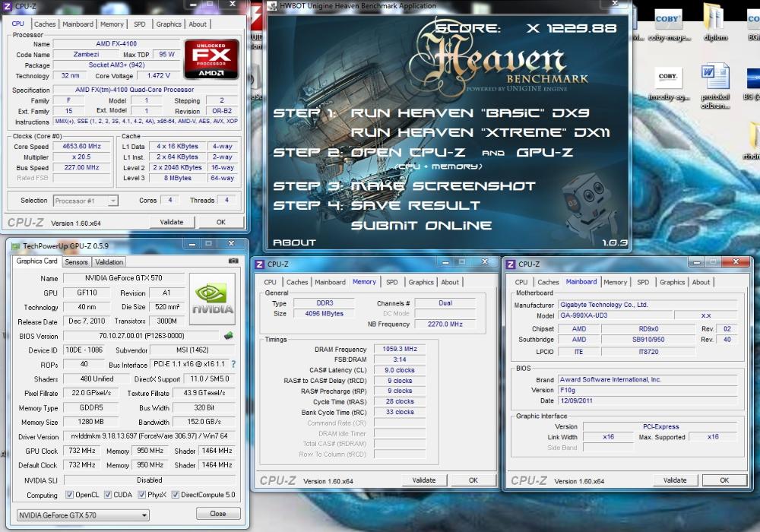Screen dimensions: 760x532
Task: Click OK in the top CPU-Z window
Action: point(221,222)
